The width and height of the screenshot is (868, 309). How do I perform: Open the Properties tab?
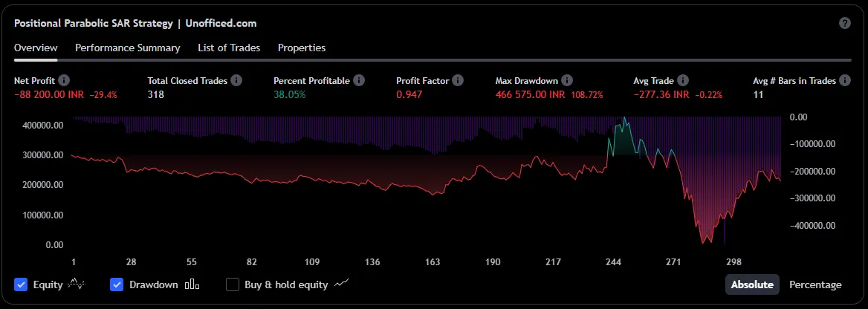click(x=302, y=48)
